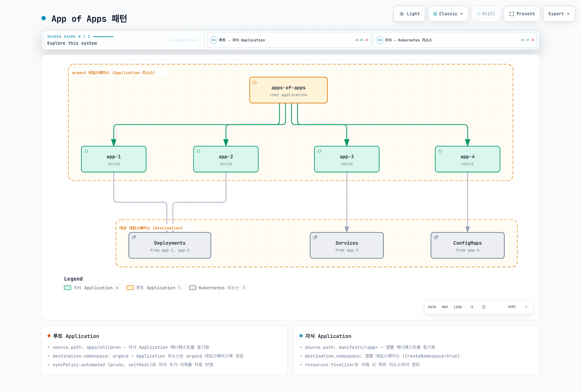581x392 pixels.
Task: Select the ConfigMaps resource node
Action: [468, 246]
